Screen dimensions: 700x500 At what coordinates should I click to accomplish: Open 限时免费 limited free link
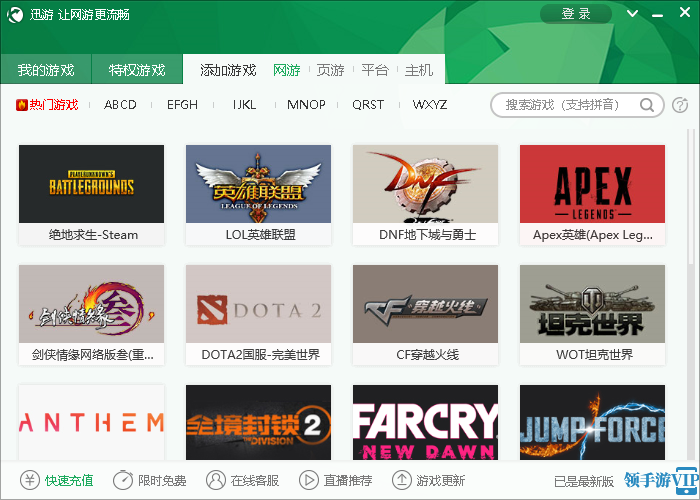162,481
